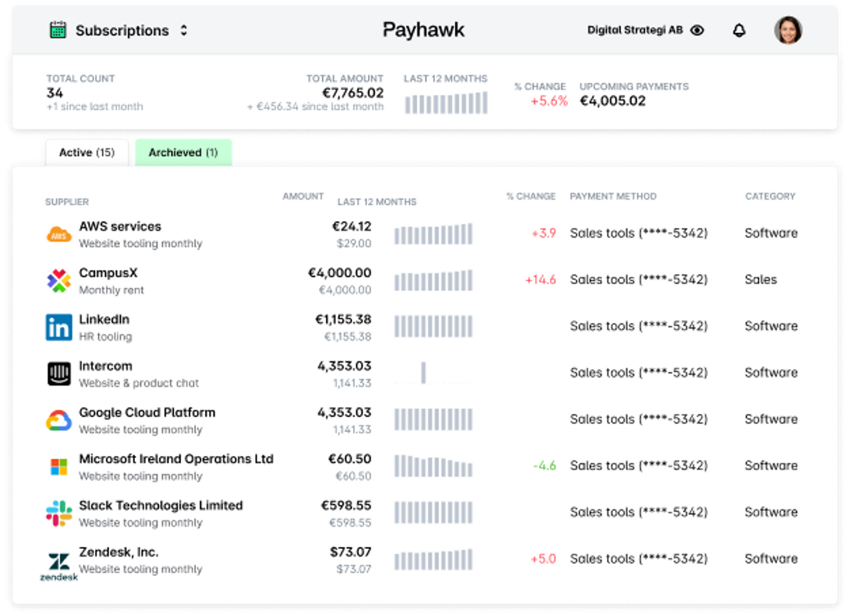Select the Digital Strategi AB account name
Viewport: 850px width, 616px height.
[635, 30]
